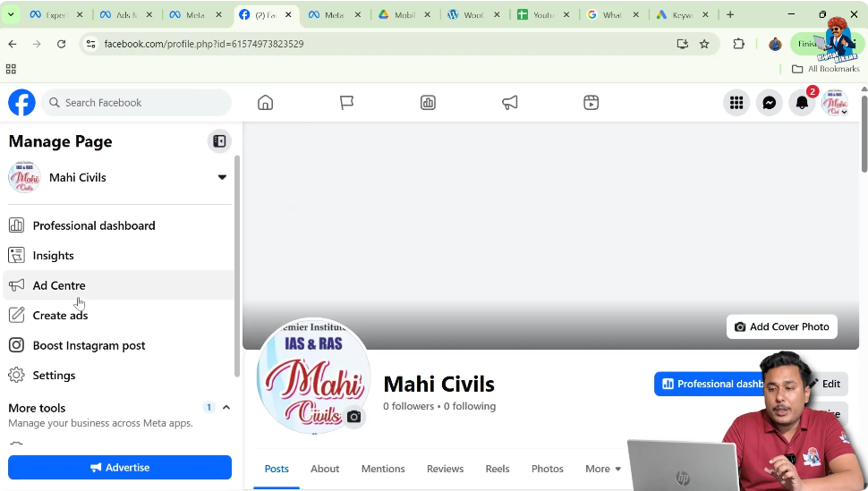Image resolution: width=868 pixels, height=491 pixels.
Task: Open the Chrome apps grid icon
Action: 11,69
